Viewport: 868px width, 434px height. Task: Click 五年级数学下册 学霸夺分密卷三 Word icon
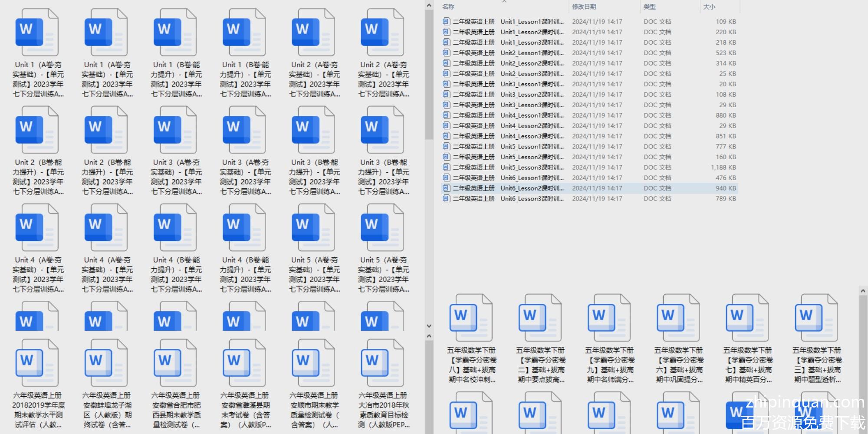click(x=816, y=318)
